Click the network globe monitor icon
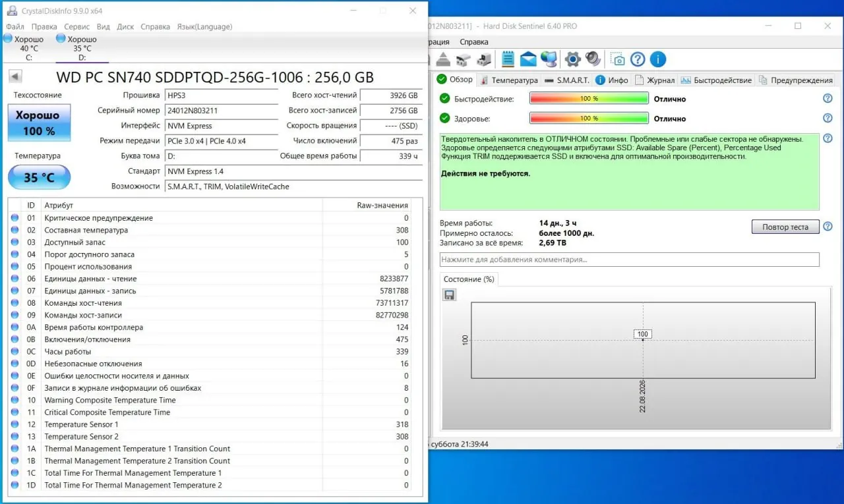The width and height of the screenshot is (844, 504). (549, 59)
